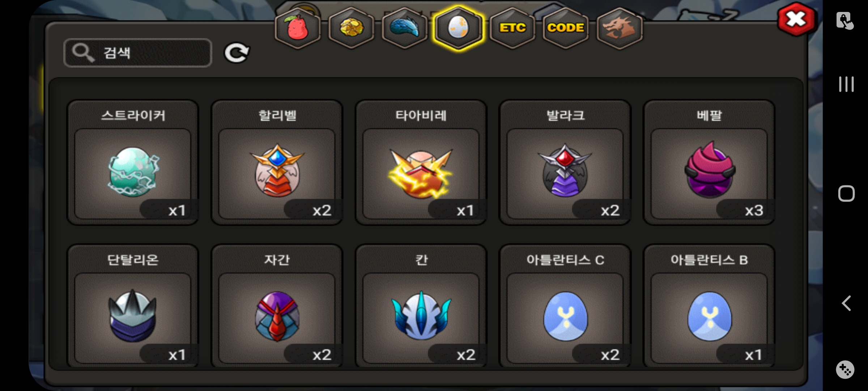Viewport: 868px width, 391px height.
Task: Select the 베팔 purple egg
Action: pos(709,163)
